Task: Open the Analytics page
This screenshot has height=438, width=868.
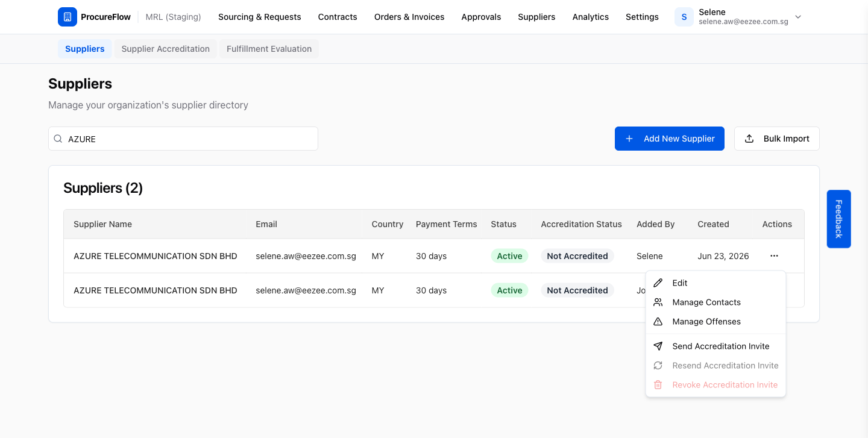Action: (591, 17)
